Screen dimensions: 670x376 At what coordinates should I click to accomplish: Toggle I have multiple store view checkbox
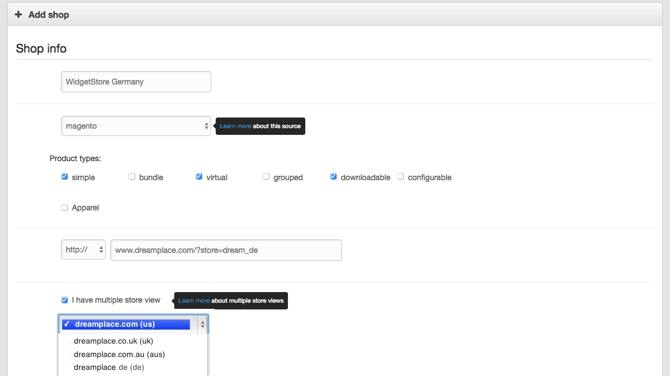[65, 300]
